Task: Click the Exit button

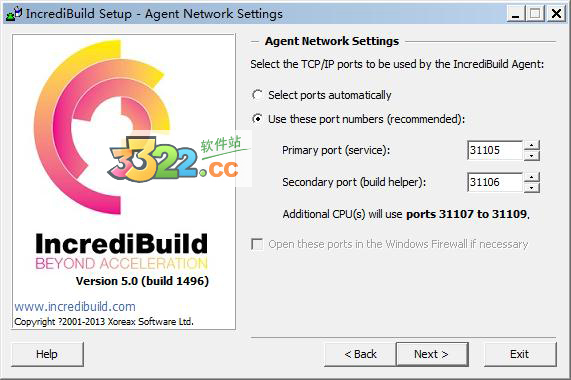Action: coord(520,354)
